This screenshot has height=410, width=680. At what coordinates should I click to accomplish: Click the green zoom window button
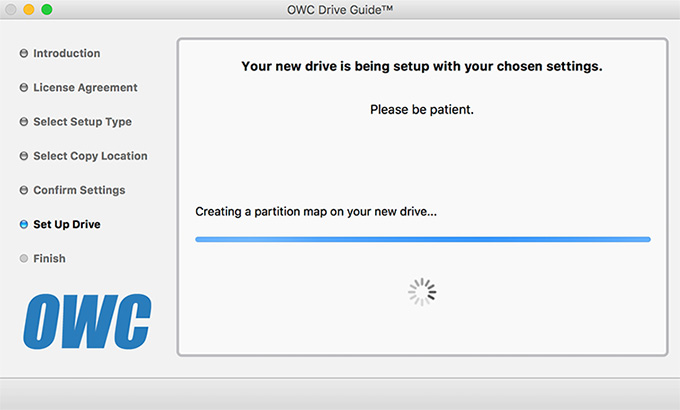point(47,10)
